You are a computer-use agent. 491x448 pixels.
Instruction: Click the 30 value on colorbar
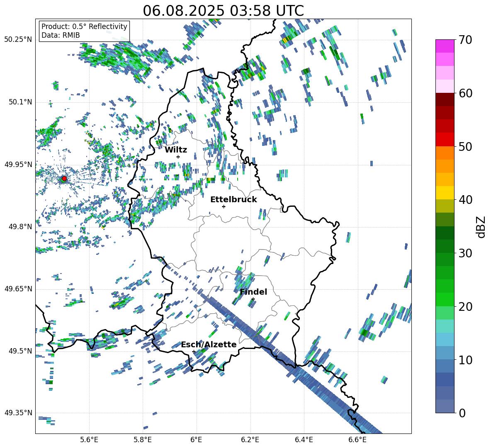point(465,253)
